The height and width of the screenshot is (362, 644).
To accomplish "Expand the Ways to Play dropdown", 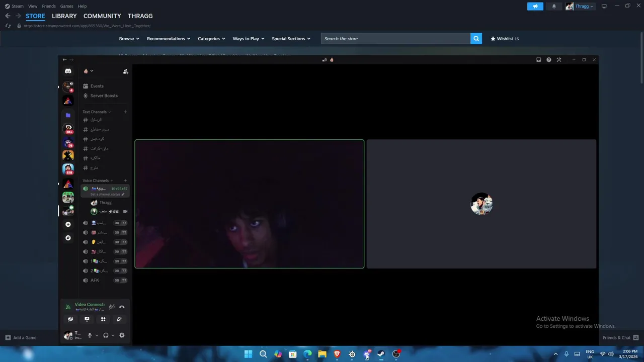I will click(x=249, y=39).
